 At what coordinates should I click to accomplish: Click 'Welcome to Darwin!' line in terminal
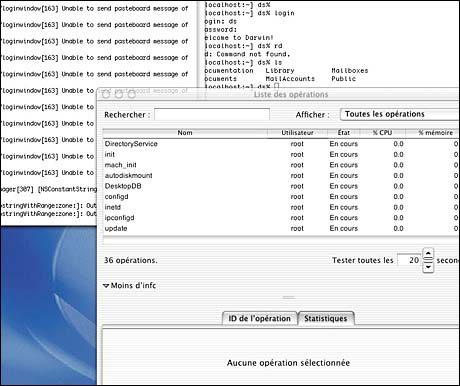(x=239, y=38)
